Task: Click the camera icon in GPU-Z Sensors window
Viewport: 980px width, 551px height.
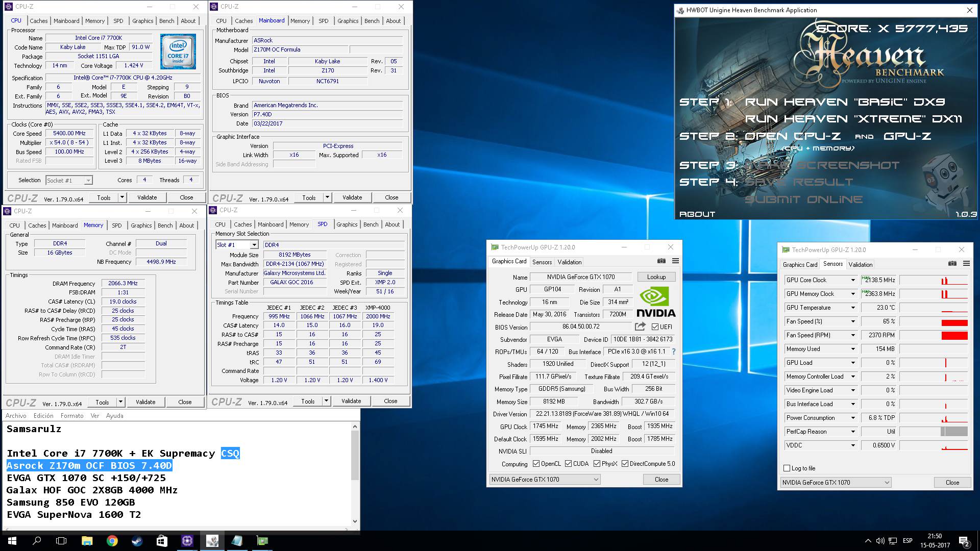Action: coord(952,264)
